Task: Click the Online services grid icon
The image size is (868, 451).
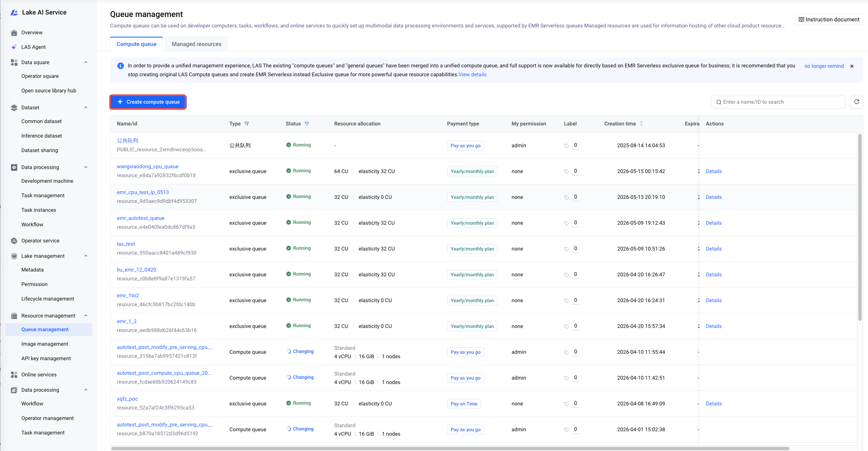Action: coord(14,375)
